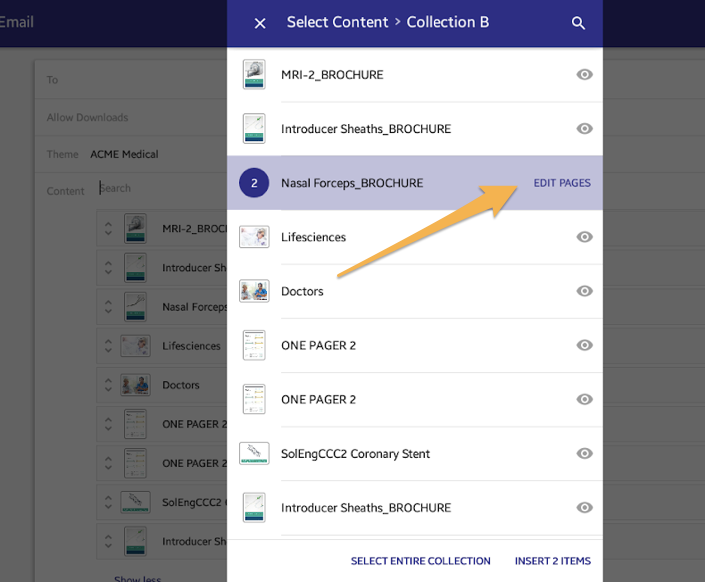Select Doctors thumbnail in panel
Screen dimensions: 705x582
pyautogui.click(x=254, y=291)
